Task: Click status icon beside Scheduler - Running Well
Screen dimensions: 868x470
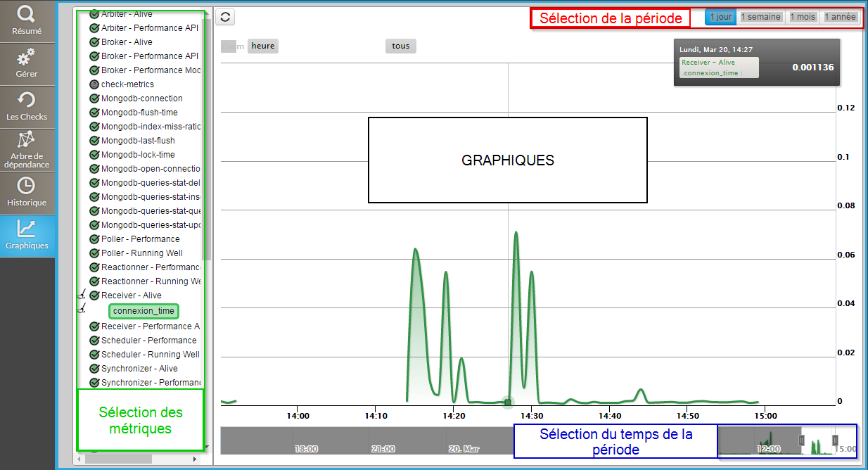Action: click(x=94, y=355)
